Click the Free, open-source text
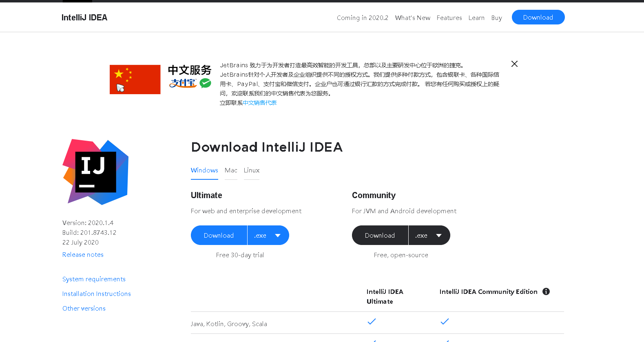 click(x=401, y=255)
